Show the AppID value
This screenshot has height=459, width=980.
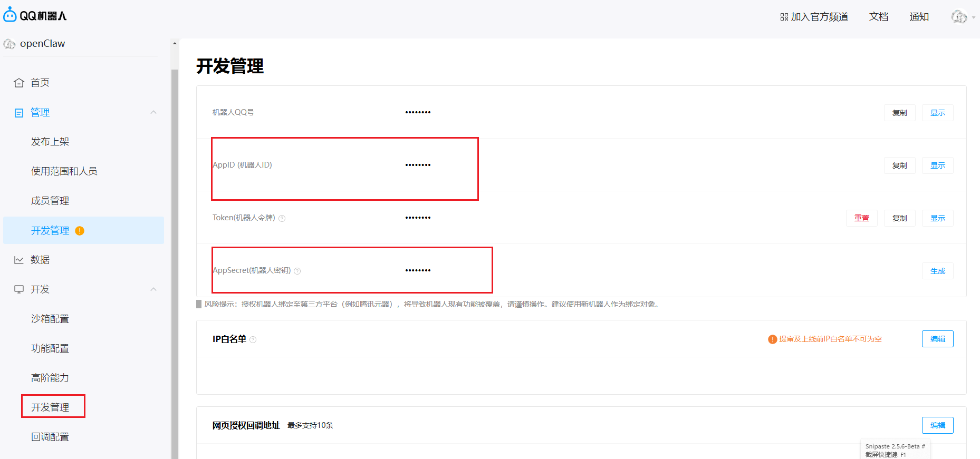coord(937,165)
